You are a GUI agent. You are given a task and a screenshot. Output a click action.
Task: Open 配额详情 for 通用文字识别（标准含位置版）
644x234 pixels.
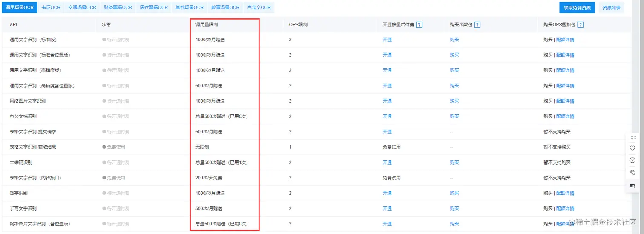pos(565,55)
